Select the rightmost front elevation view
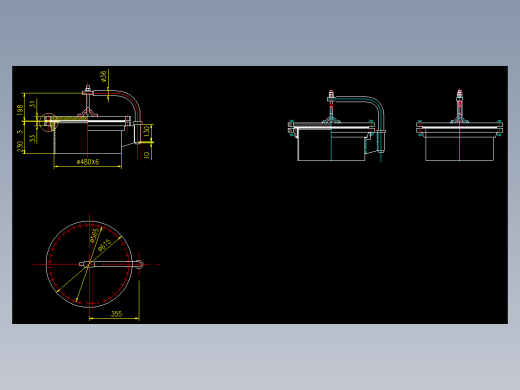Image resolution: width=520 pixels, height=390 pixels. click(x=459, y=125)
